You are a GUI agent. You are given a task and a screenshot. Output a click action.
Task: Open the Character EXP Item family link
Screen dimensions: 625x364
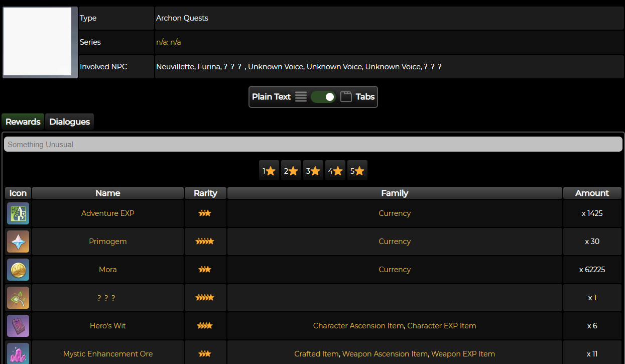[442, 326]
